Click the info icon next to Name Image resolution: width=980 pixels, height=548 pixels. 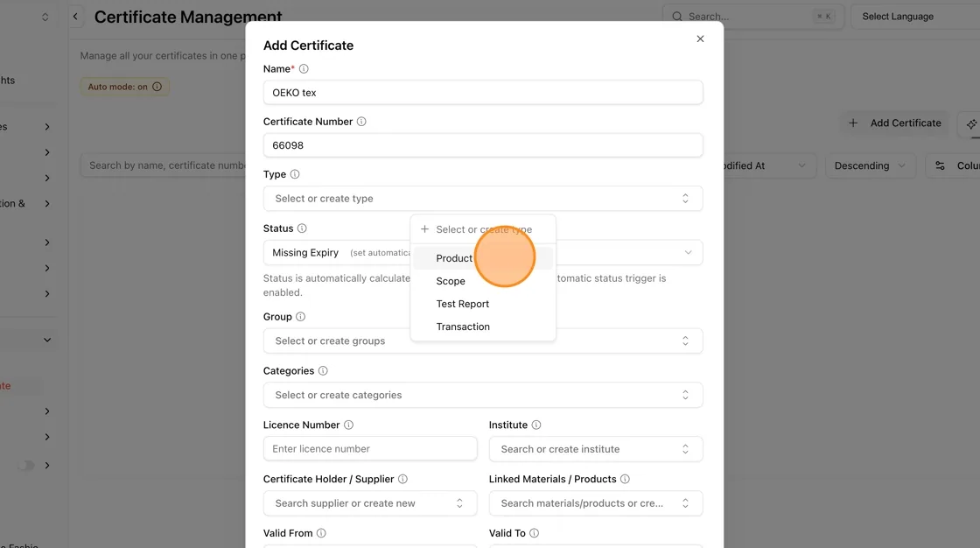coord(304,69)
